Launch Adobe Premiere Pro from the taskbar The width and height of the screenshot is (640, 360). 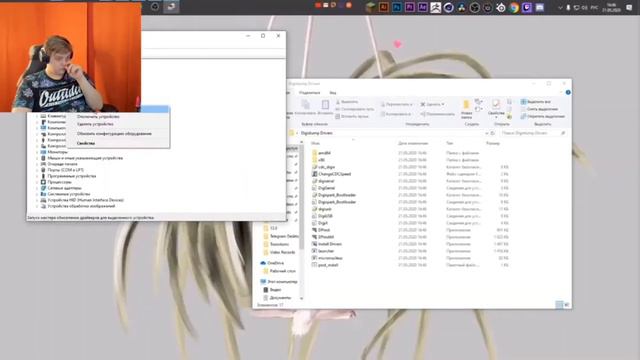pos(410,7)
